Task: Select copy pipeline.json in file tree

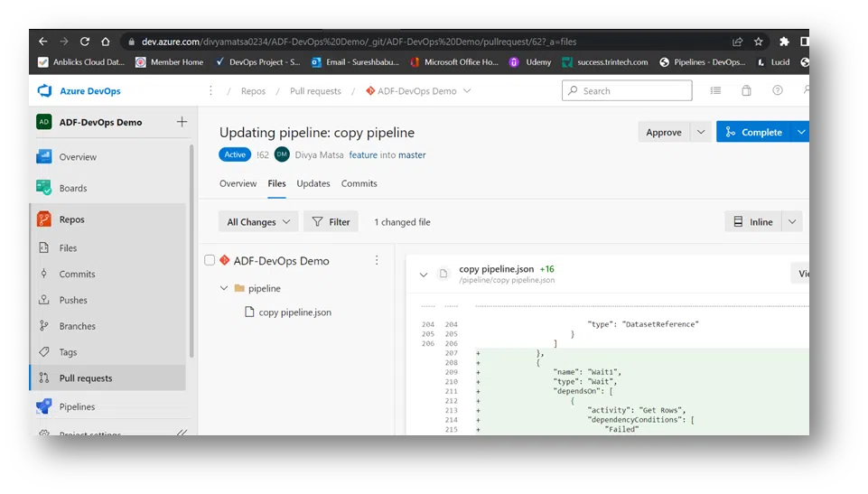Action: click(294, 312)
